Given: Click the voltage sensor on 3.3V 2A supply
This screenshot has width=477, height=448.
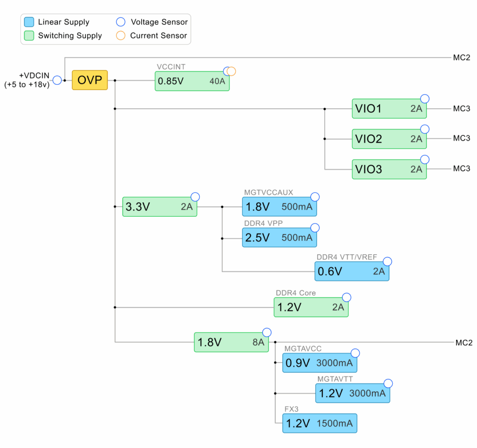Looking at the screenshot, I should (195, 197).
